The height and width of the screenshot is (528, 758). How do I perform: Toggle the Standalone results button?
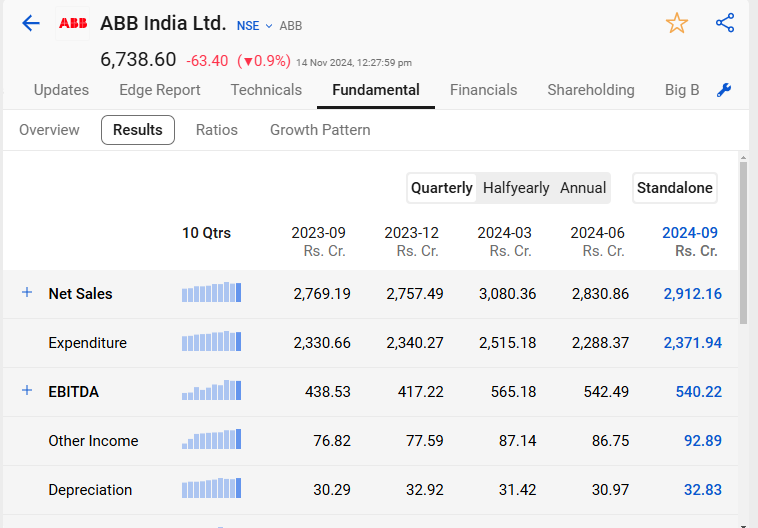click(x=674, y=188)
